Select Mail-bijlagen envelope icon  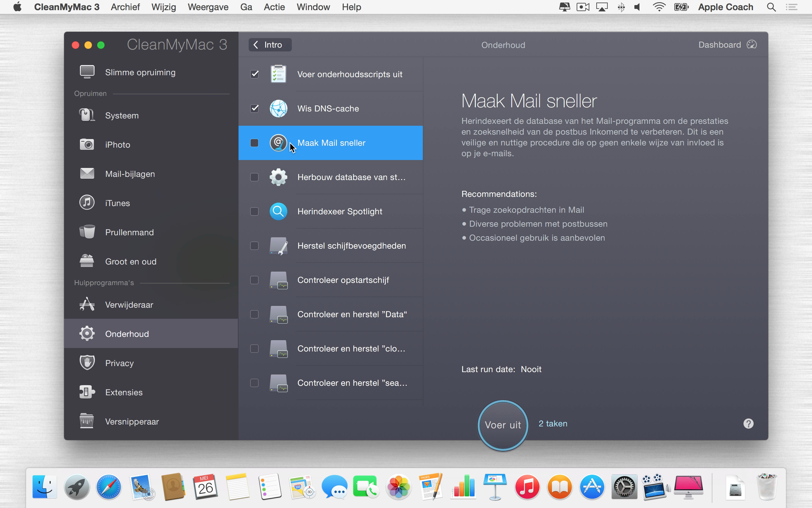click(87, 174)
